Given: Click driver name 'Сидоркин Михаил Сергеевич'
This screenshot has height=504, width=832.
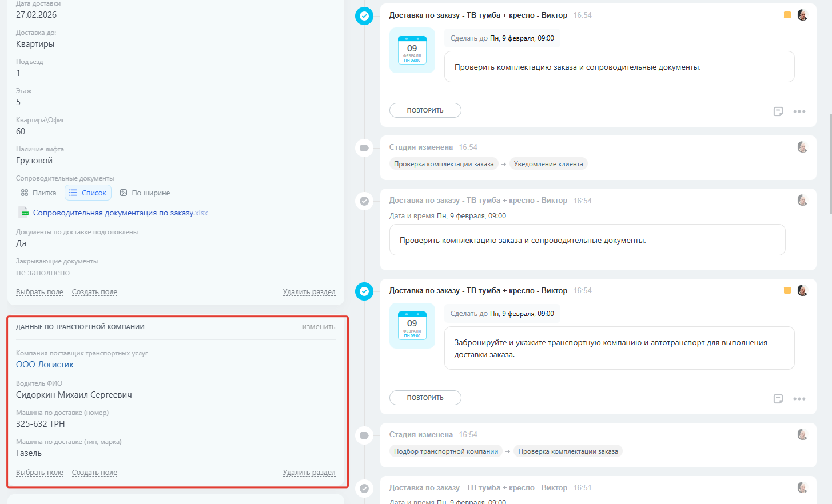Looking at the screenshot, I should point(74,395).
